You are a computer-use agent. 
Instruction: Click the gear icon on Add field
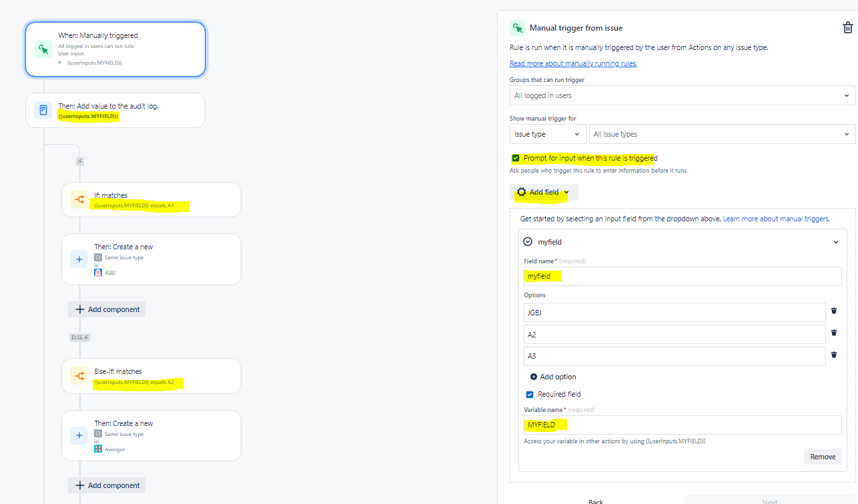pos(521,192)
